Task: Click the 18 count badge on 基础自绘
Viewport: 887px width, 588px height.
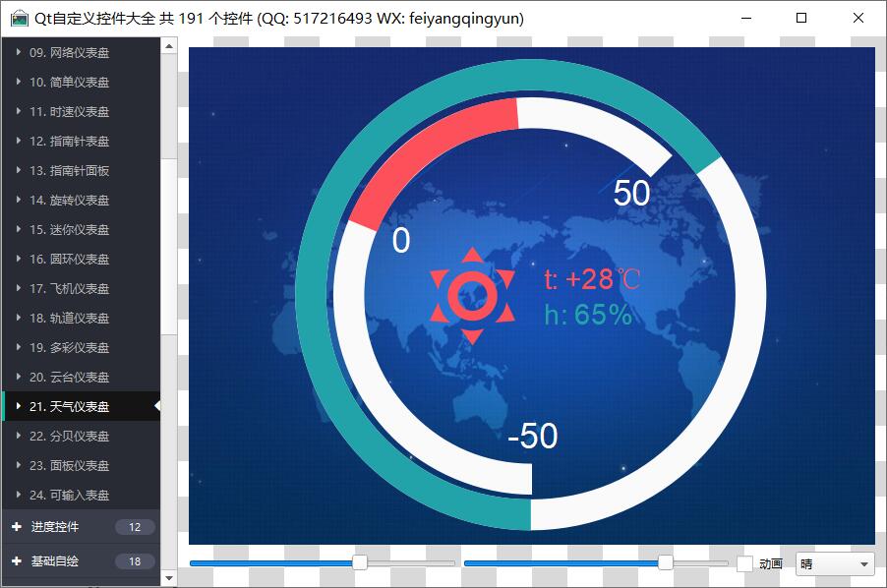Action: tap(135, 561)
